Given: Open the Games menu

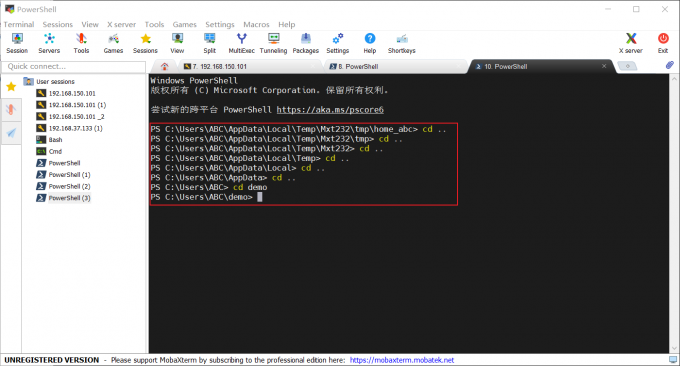Looking at the screenshot, I should click(x=184, y=24).
